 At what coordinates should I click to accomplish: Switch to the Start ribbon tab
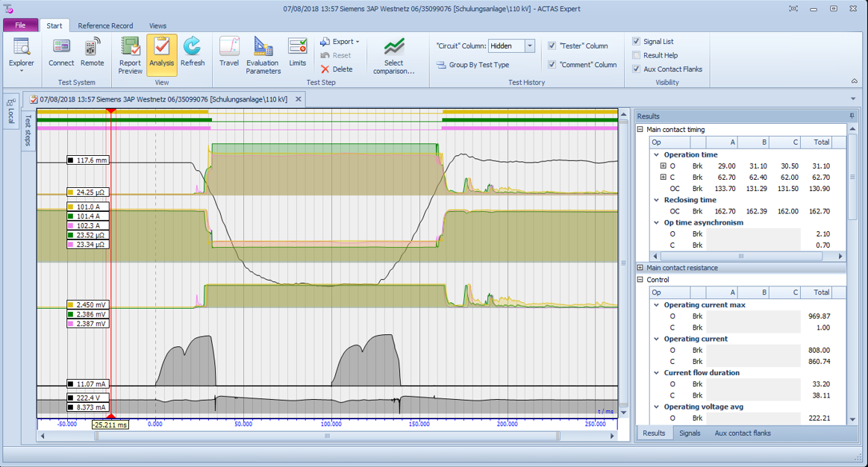click(54, 25)
